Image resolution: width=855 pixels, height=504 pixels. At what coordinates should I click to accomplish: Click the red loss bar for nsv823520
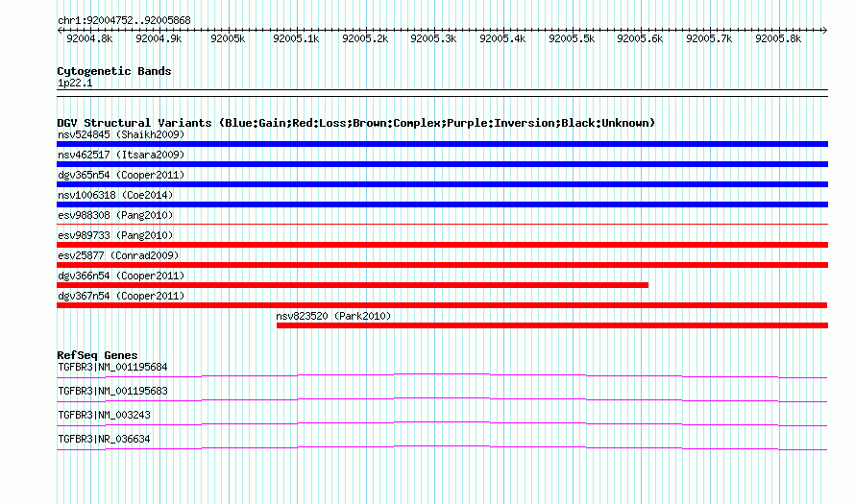click(552, 325)
